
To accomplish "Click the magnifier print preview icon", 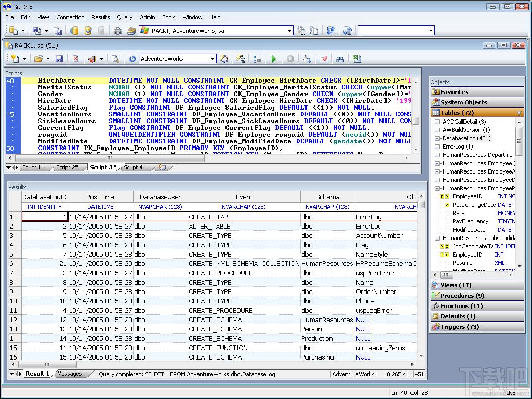I will point(115,59).
